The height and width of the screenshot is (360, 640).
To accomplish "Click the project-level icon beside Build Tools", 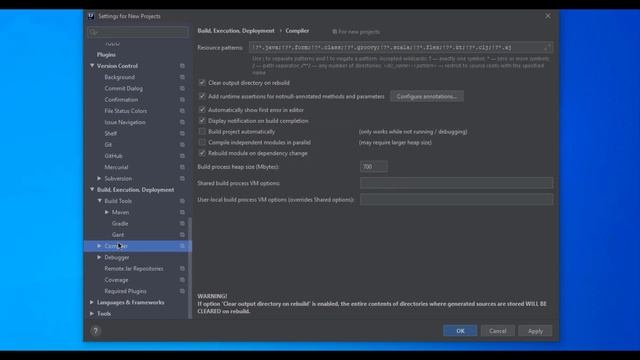I will (182, 201).
